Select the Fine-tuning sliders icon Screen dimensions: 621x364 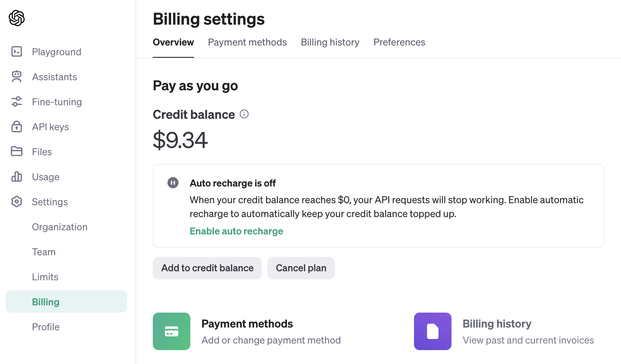[17, 102]
